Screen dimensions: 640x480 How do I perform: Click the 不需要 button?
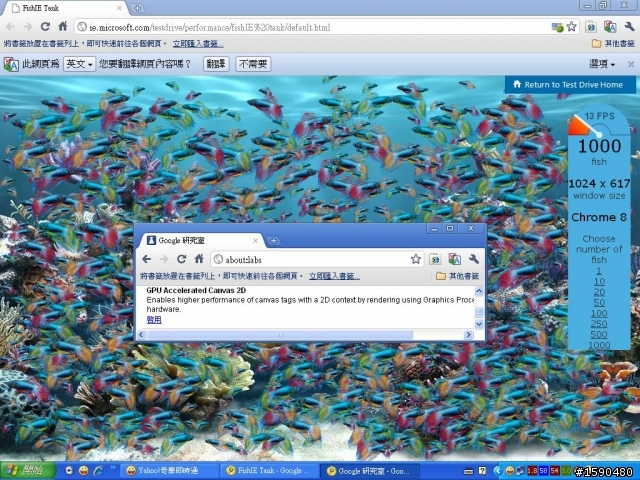coord(253,64)
